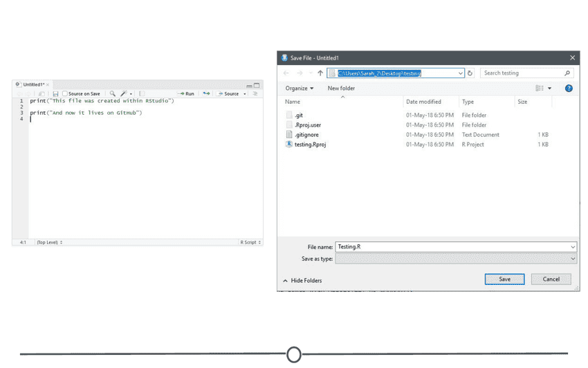Viewport: 588px width, 368px height.
Task: Close the Untitled1 tab
Action: pos(48,85)
